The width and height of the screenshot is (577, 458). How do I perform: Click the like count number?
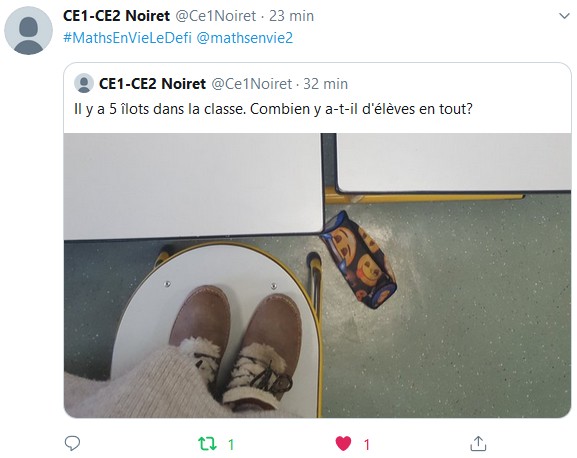[x=367, y=444]
